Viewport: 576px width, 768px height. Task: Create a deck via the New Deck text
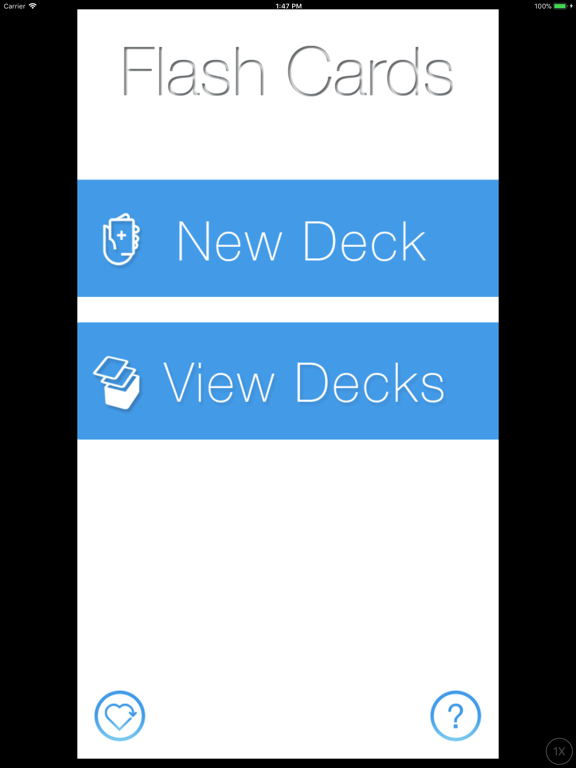point(301,241)
